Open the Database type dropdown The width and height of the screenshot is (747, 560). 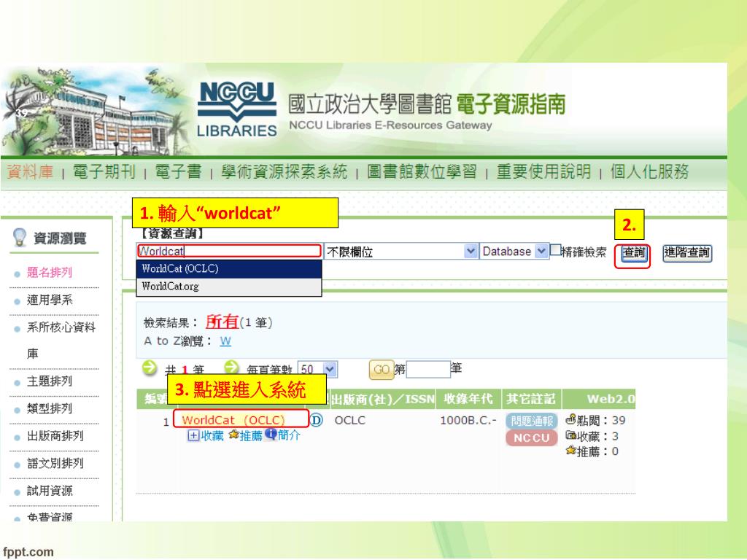514,252
